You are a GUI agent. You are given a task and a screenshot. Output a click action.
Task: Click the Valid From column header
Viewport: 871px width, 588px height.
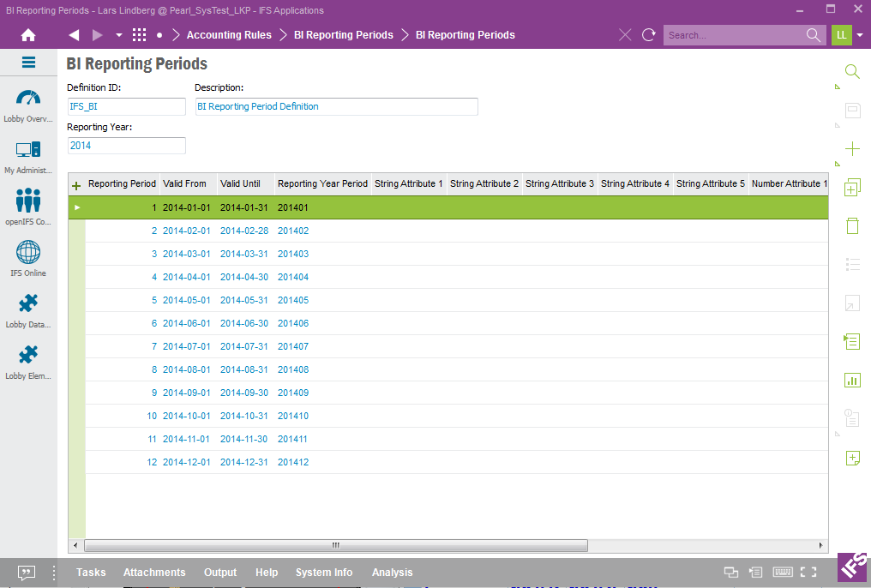[x=188, y=183]
